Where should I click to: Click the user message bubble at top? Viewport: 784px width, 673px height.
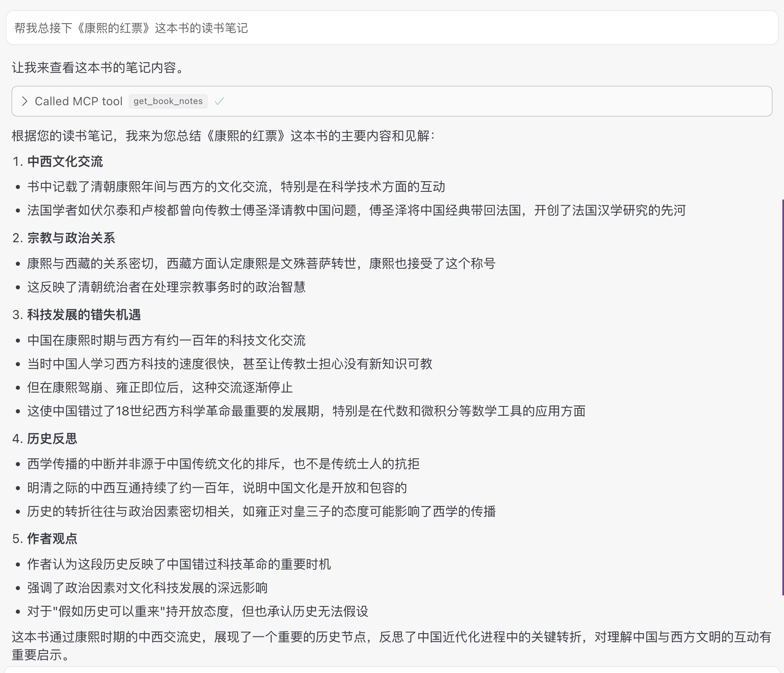pyautogui.click(x=132, y=28)
